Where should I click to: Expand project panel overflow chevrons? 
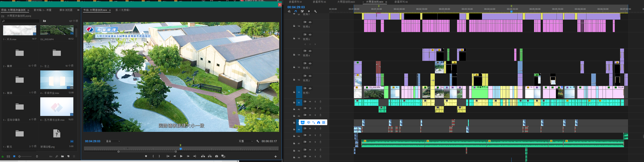(78, 10)
